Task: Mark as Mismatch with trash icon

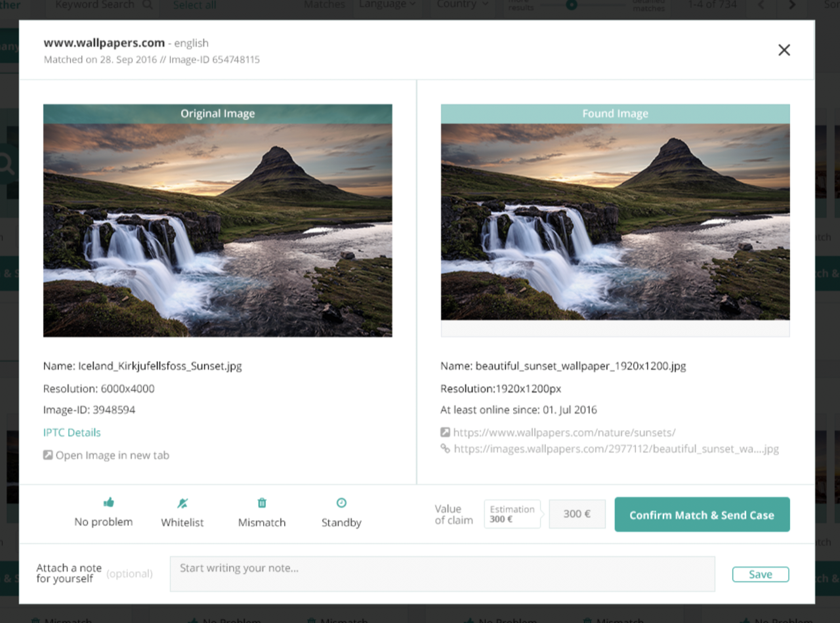Action: tap(262, 503)
